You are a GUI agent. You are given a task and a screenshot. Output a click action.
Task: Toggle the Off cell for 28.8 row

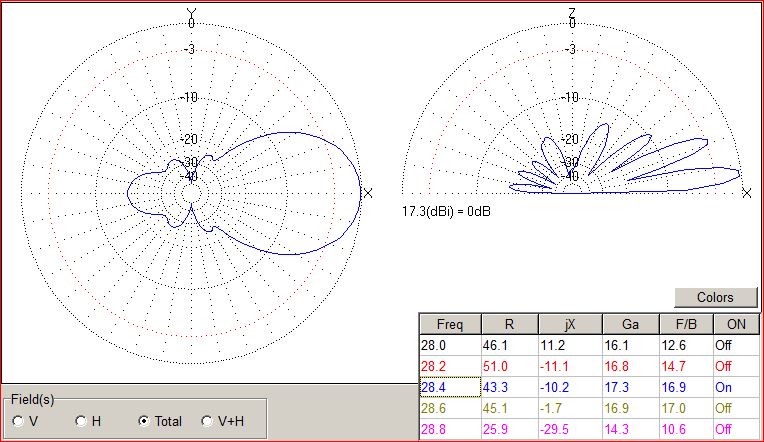click(x=724, y=428)
